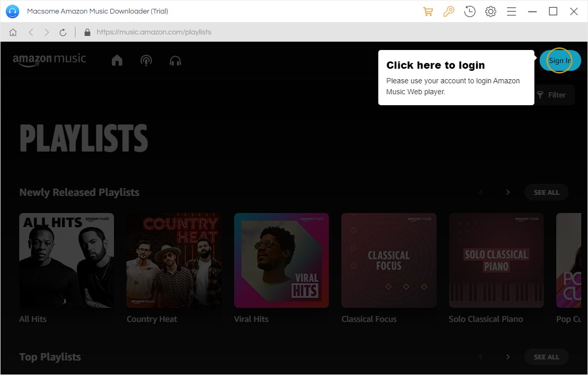Navigate back with the left arrow

click(x=31, y=32)
